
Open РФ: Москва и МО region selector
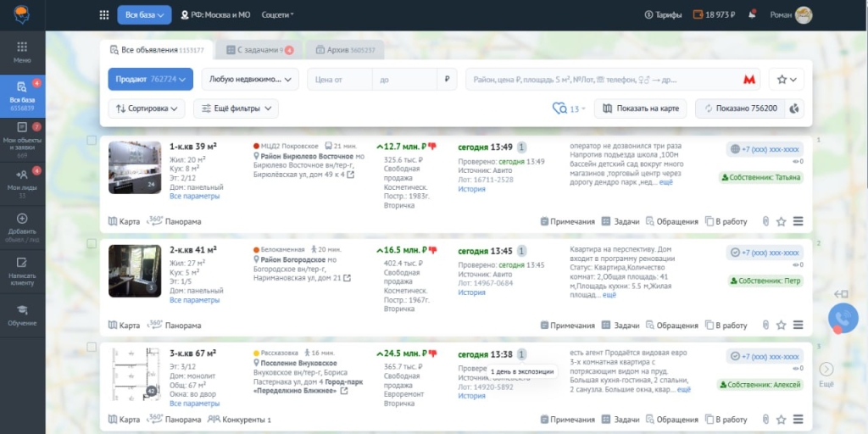215,15
